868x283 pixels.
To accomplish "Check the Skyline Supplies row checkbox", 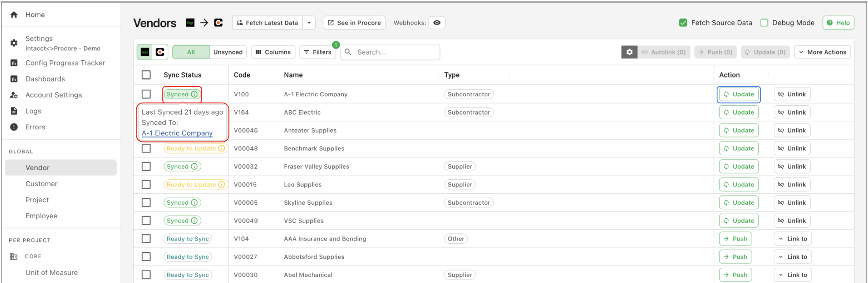I will pyautogui.click(x=146, y=202).
